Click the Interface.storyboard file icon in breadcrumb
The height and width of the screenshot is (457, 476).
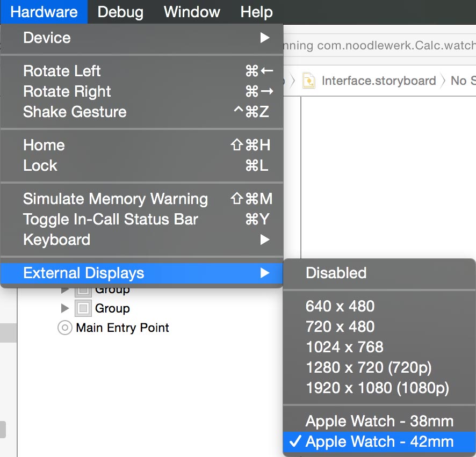point(309,81)
